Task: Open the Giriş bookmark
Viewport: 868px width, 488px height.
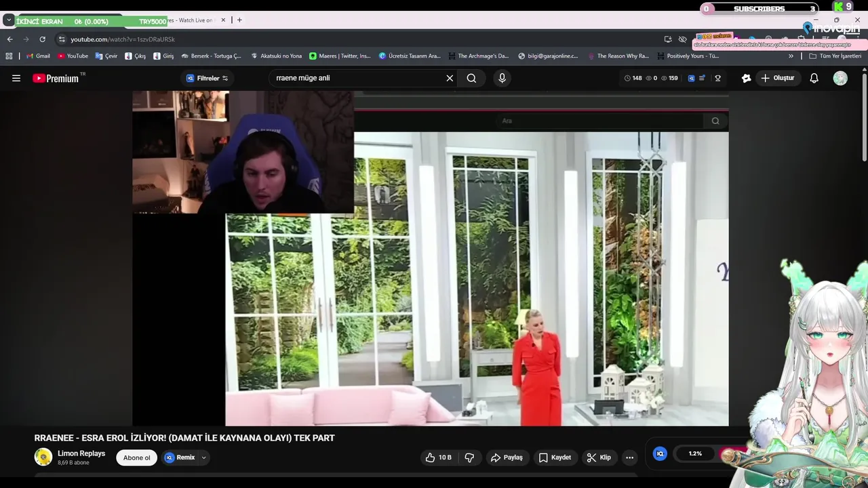Action: tap(163, 56)
